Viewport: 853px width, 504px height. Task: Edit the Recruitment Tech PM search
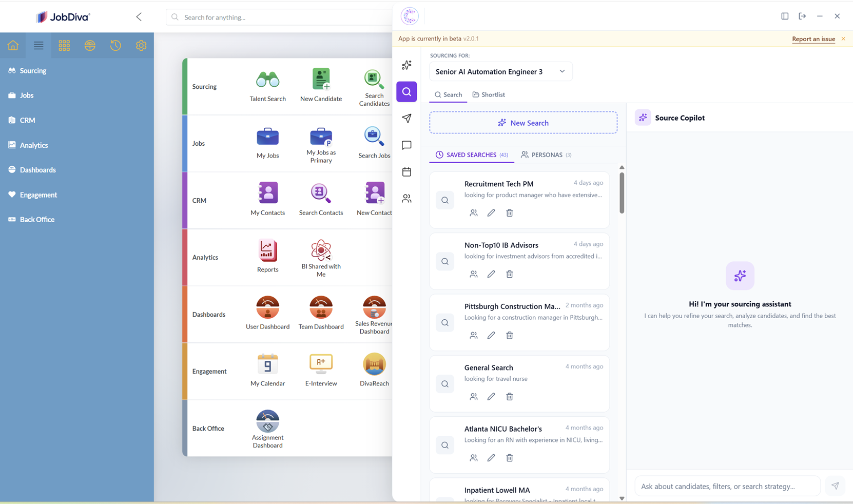coord(491,213)
